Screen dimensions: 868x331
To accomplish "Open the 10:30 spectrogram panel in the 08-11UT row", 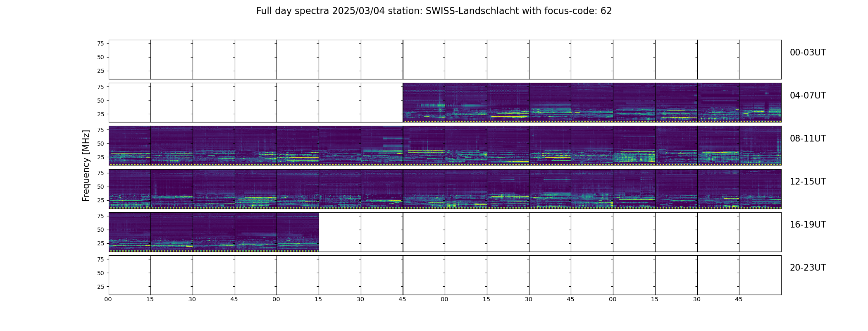I will [550, 146].
